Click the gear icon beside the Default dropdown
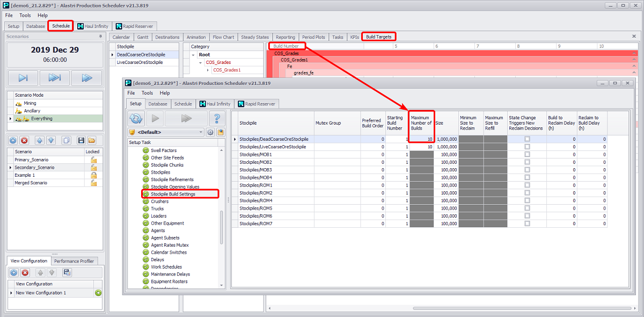The image size is (644, 317). [210, 132]
